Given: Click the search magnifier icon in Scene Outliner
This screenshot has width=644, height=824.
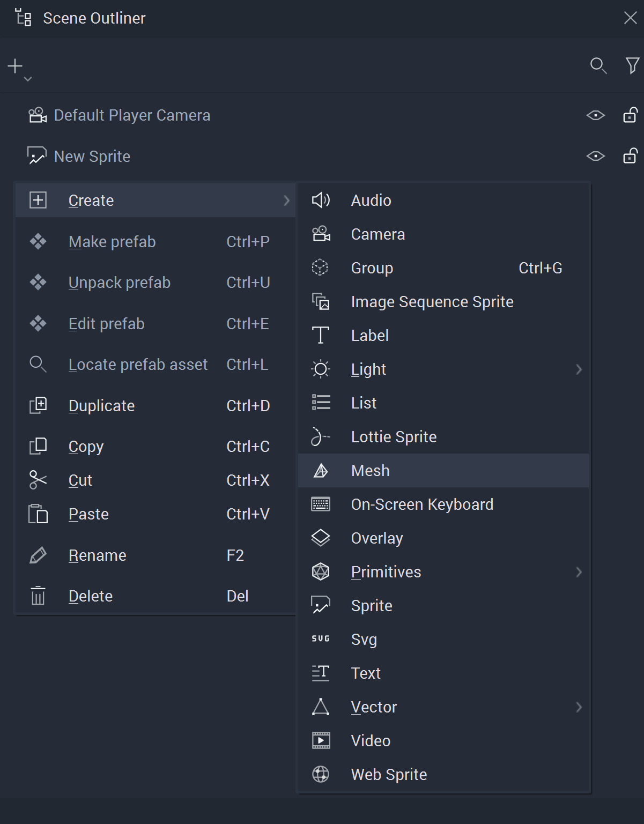Looking at the screenshot, I should pos(597,65).
